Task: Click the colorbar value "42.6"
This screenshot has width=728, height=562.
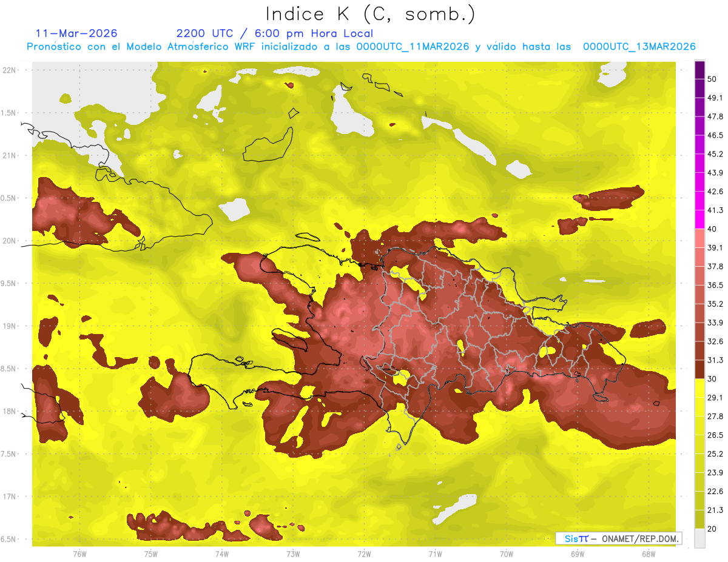Action: [715, 192]
